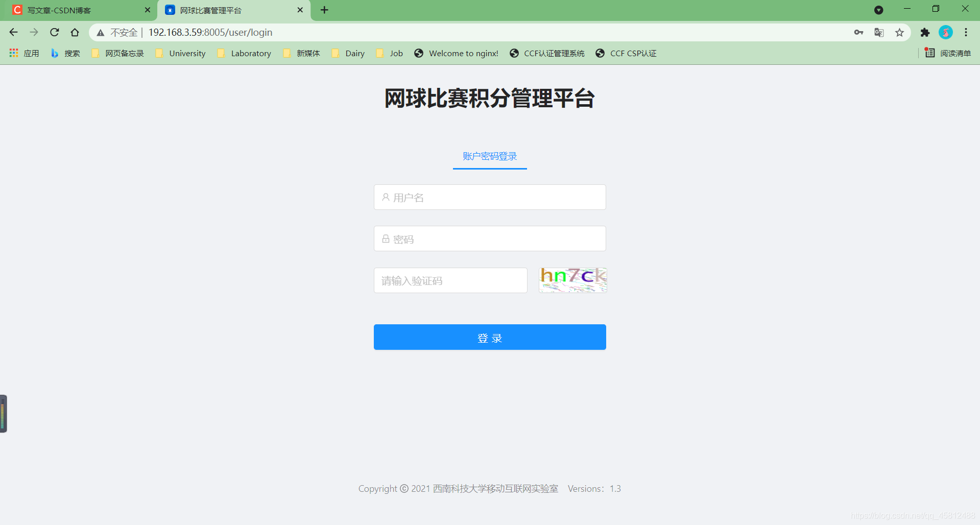Refresh the hn7ck captcha image

(x=573, y=280)
